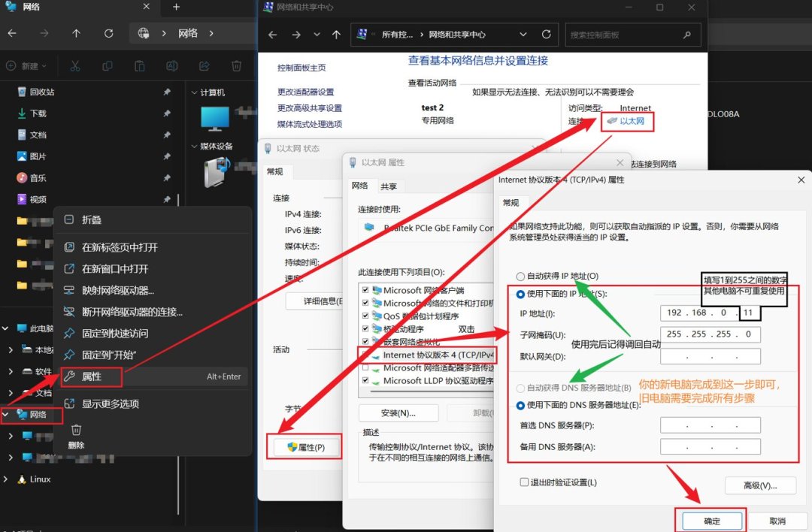The image size is (812, 532).
Task: Click the Copy icon in Explorer toolbar
Action: [x=108, y=65]
